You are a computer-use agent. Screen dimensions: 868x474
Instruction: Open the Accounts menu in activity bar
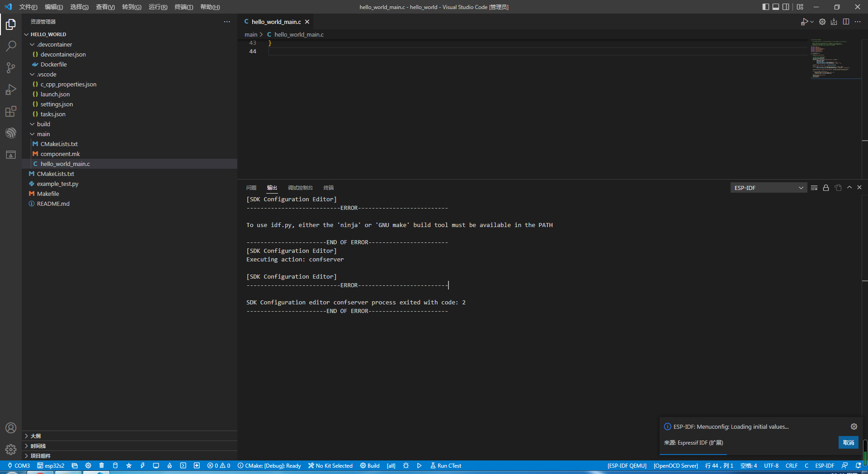(11, 428)
